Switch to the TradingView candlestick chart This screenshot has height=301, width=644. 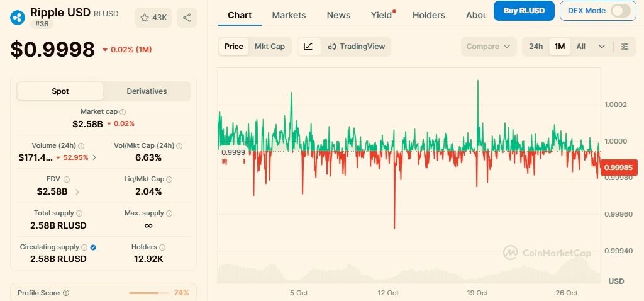tap(357, 47)
